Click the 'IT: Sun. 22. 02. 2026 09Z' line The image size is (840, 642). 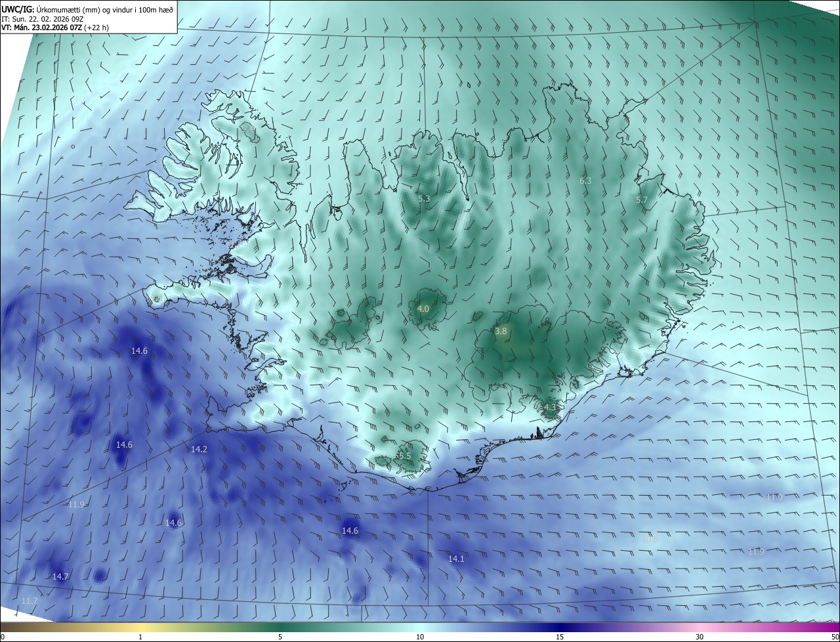point(43,18)
